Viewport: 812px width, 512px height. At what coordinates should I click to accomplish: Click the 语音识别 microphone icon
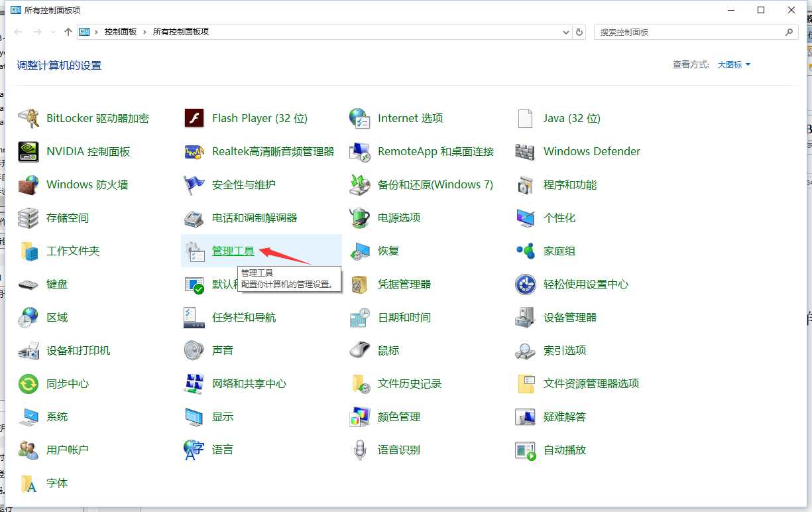tap(359, 450)
